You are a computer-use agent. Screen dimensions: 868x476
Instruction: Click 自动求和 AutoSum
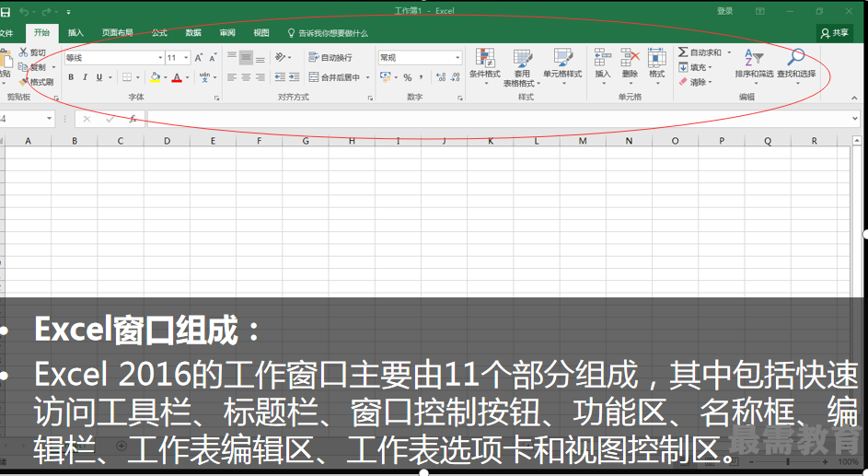pyautogui.click(x=700, y=52)
